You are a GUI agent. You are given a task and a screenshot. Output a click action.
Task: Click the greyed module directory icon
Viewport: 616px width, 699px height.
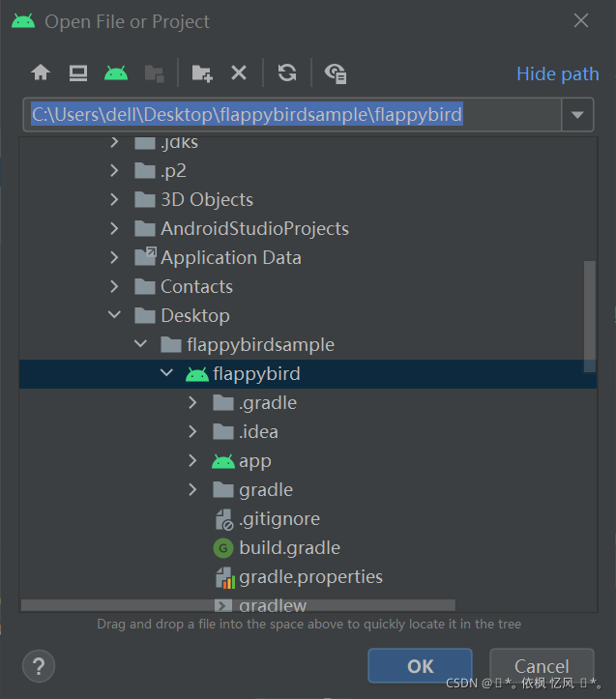coord(155,73)
